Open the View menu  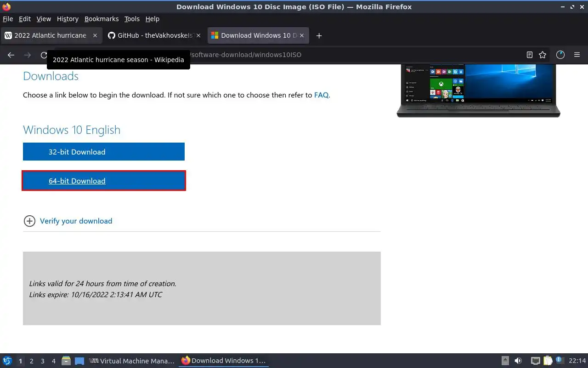pyautogui.click(x=44, y=19)
